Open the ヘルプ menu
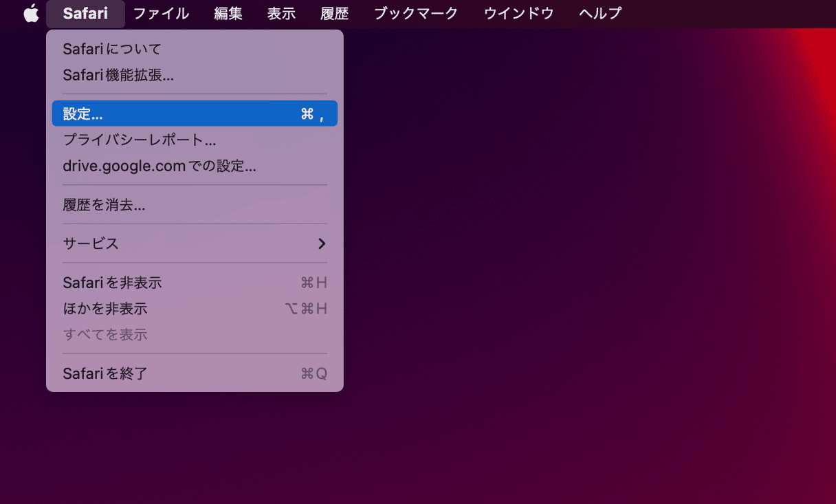This screenshot has width=836, height=504. coord(599,13)
